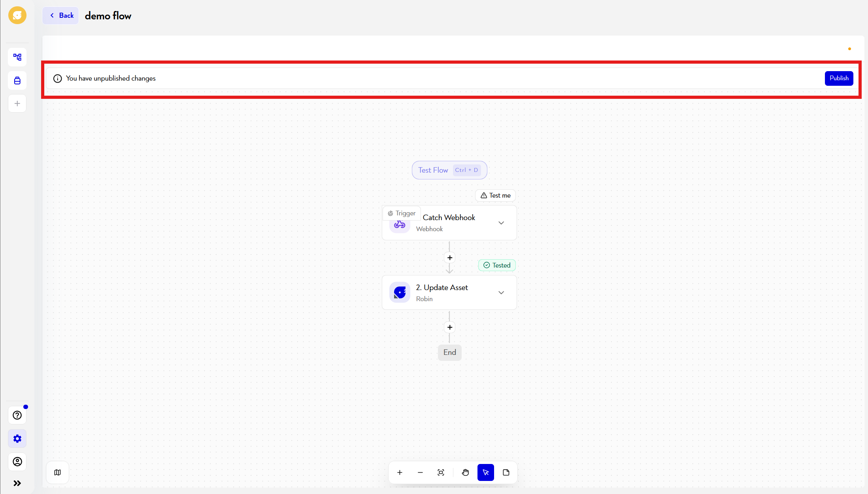The height and width of the screenshot is (494, 868).
Task: Open the help question-mark icon
Action: tap(17, 415)
